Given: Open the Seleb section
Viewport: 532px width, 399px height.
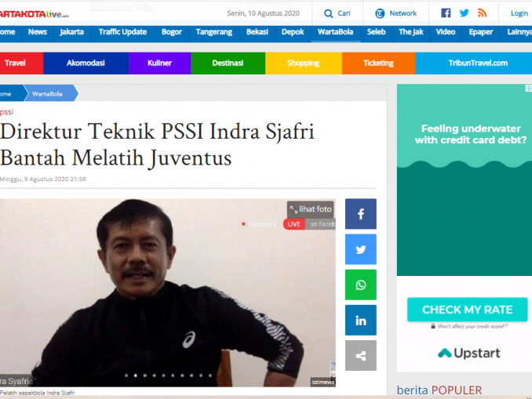Looking at the screenshot, I should coord(376,32).
